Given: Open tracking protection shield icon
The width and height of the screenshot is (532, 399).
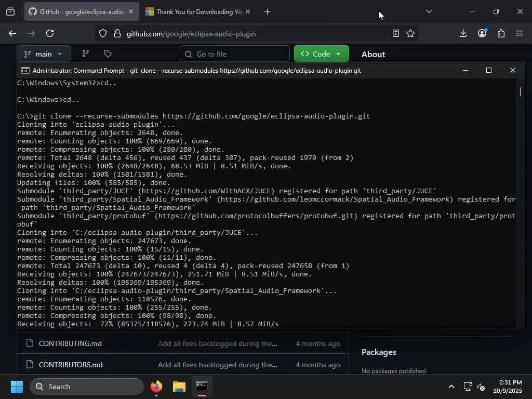Looking at the screenshot, I should coord(103,34).
